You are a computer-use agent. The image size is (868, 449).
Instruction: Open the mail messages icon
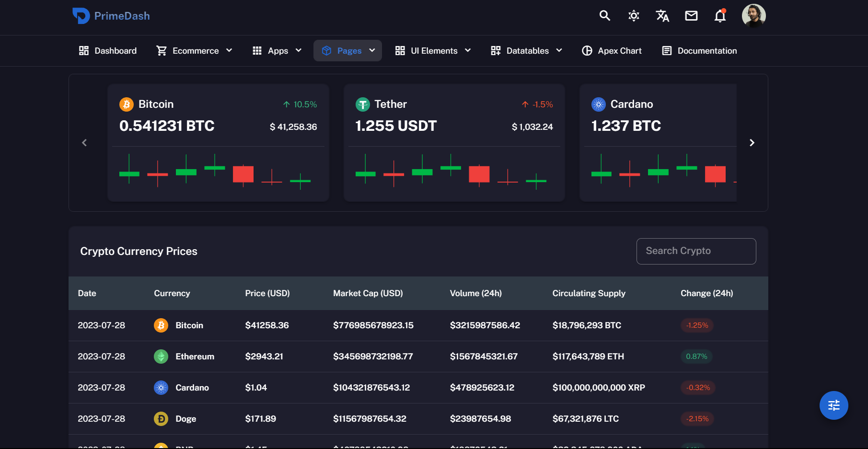coord(691,16)
